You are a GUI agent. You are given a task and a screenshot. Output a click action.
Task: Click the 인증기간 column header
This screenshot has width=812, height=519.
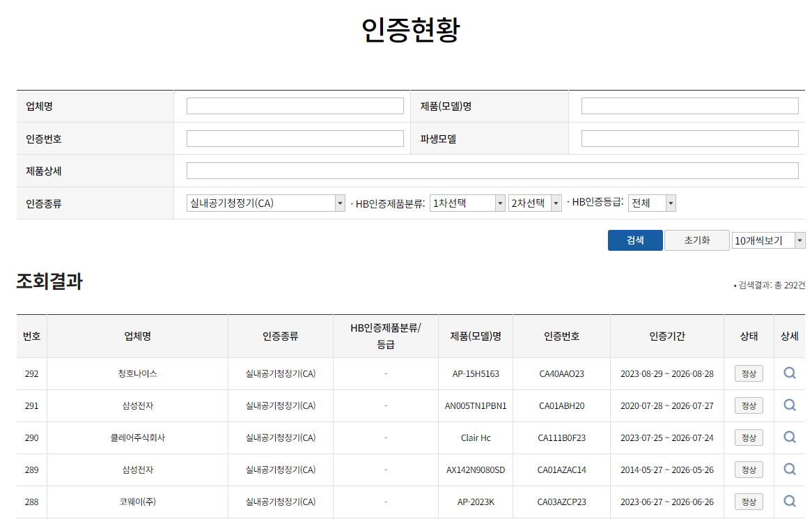tap(666, 335)
